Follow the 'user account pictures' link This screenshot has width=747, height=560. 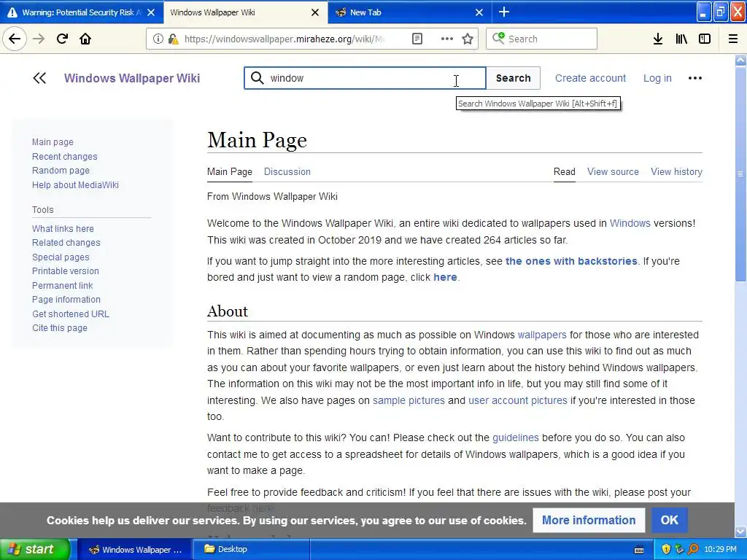518,400
